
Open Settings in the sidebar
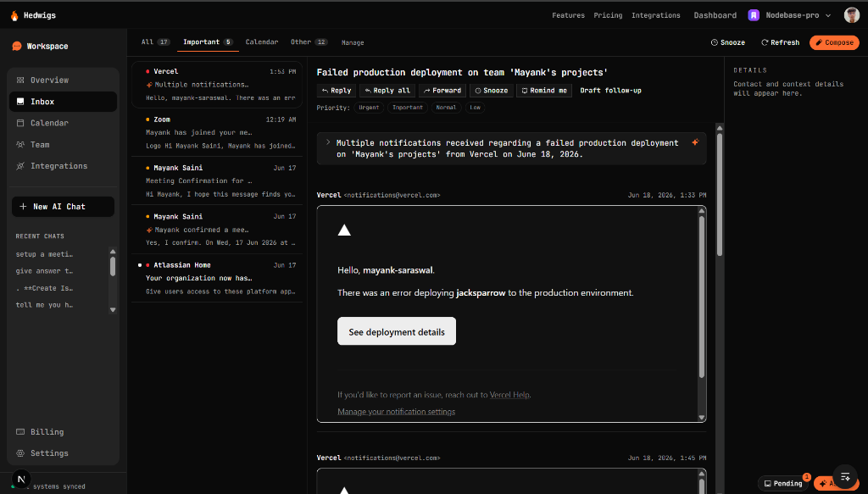(x=63, y=453)
